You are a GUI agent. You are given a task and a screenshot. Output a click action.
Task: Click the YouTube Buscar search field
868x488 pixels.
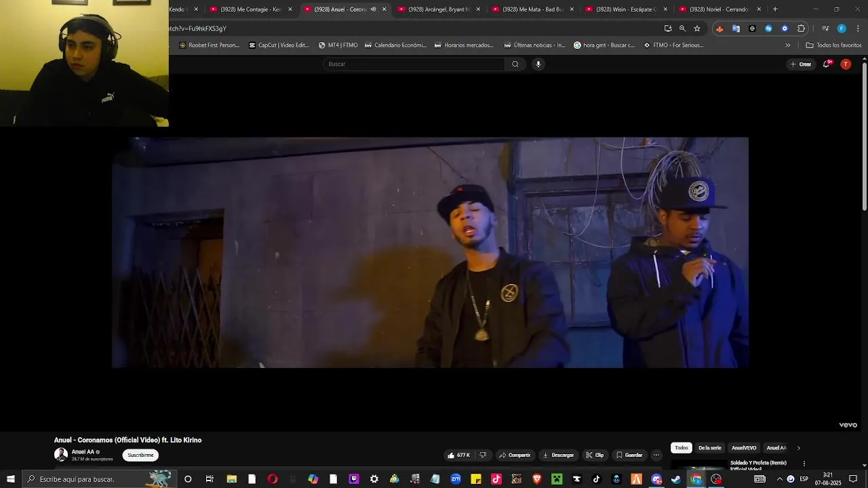click(414, 64)
